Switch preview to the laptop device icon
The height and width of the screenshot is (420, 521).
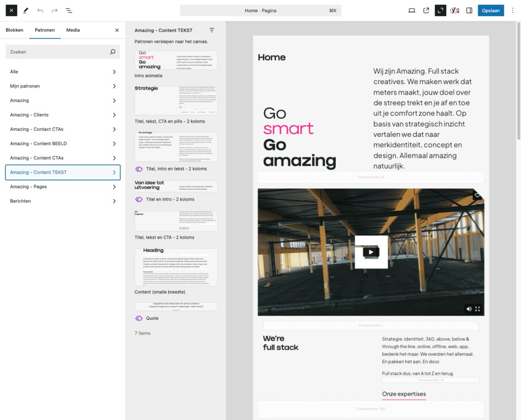412,11
